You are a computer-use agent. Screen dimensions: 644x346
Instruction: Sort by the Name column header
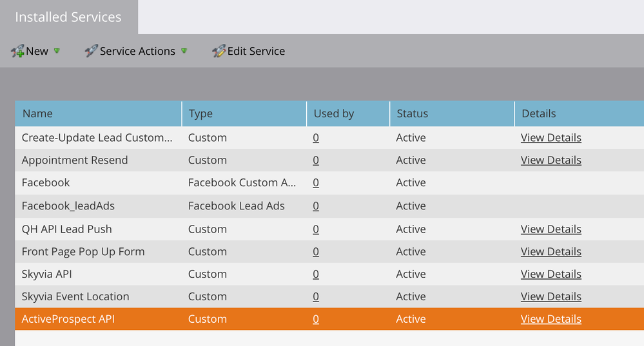37,113
